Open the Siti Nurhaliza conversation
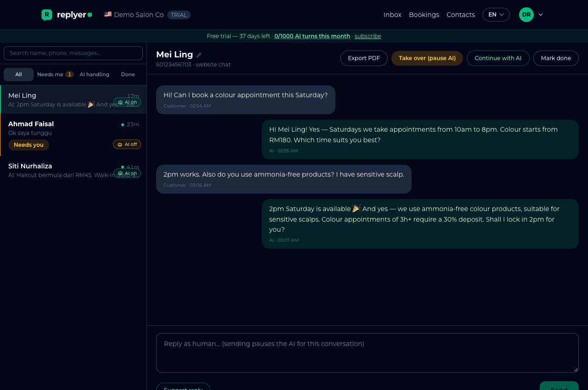 pyautogui.click(x=73, y=170)
